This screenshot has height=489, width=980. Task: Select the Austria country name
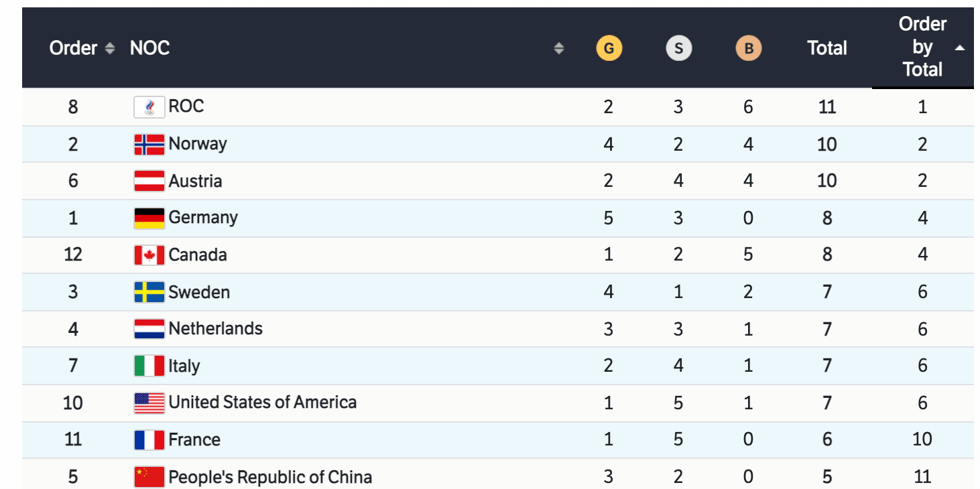pos(195,181)
